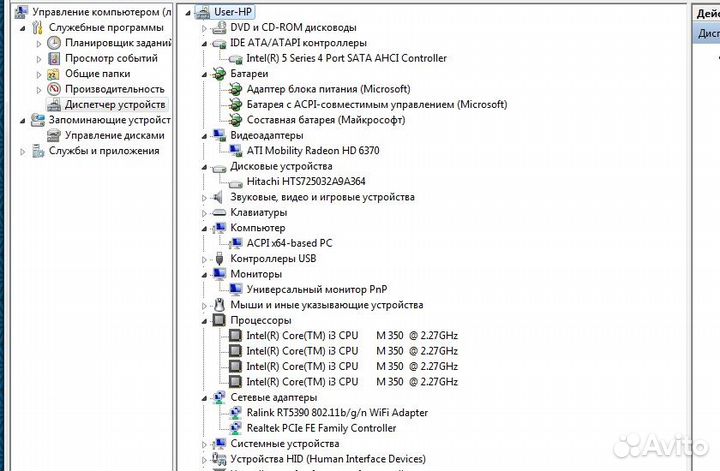The width and height of the screenshot is (720, 471).
Task: Click the ATI Mobility Radeon device icon
Action: coord(236,151)
